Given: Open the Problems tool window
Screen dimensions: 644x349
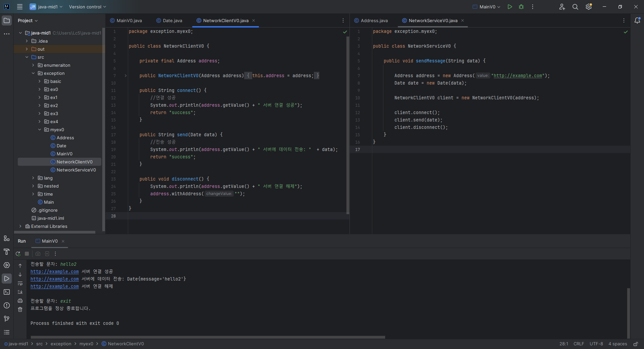Looking at the screenshot, I should click(7, 305).
